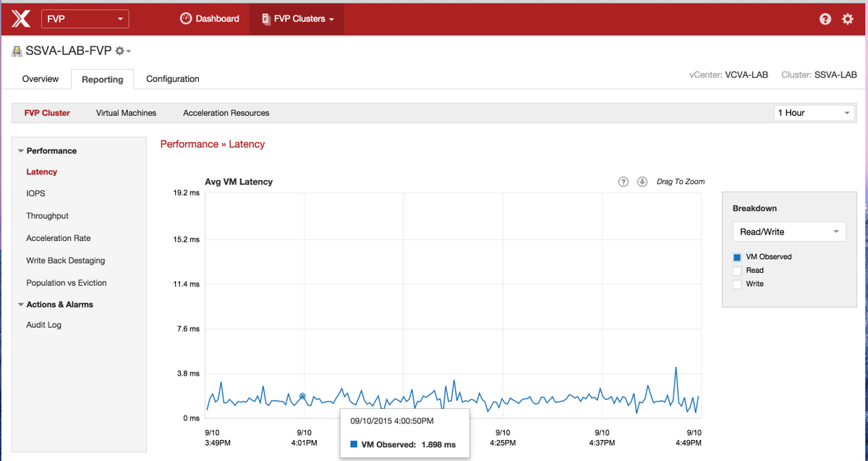Open the FVP product dropdown
This screenshot has width=868, height=461.
point(85,19)
